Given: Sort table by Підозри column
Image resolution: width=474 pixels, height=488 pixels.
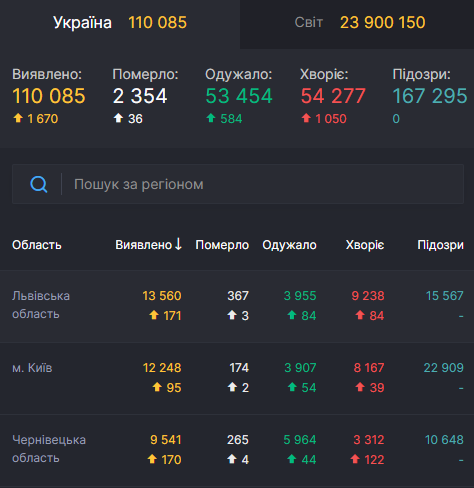Looking at the screenshot, I should click(x=440, y=245).
